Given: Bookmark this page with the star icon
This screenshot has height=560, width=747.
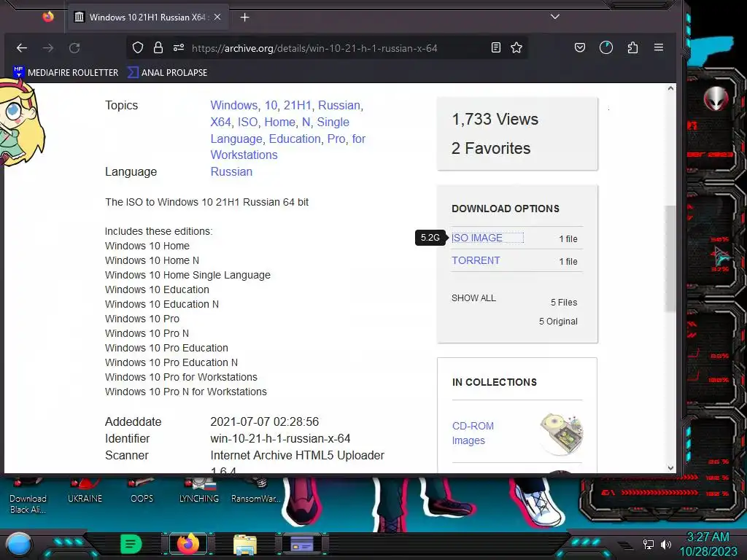Looking at the screenshot, I should (x=516, y=47).
